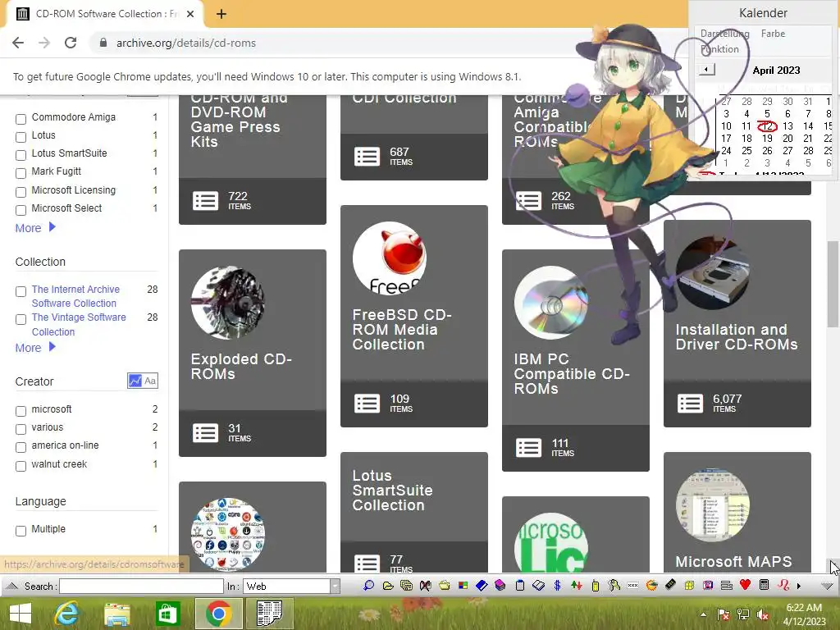The image size is (840, 630).
Task: Expand More under the Collection filter list
Action: (x=35, y=348)
